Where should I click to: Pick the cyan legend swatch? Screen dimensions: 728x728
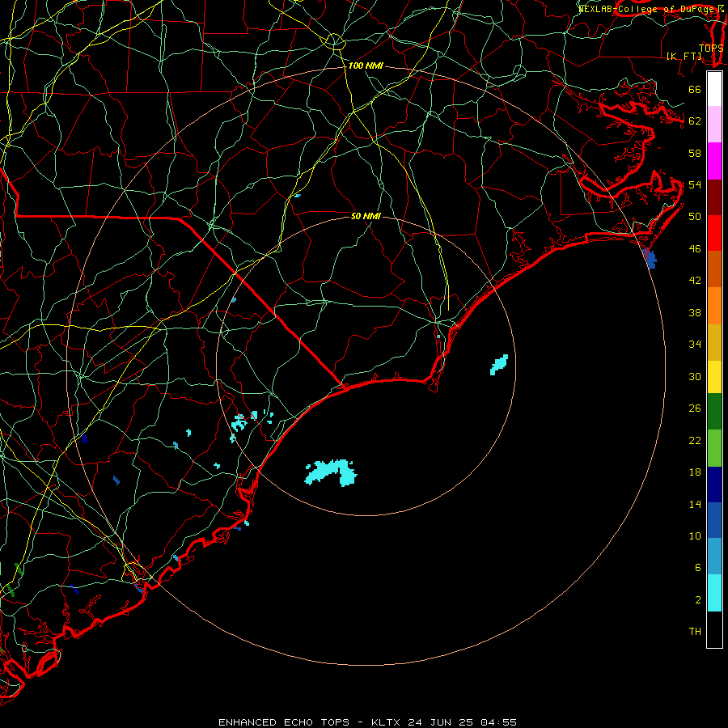click(714, 593)
